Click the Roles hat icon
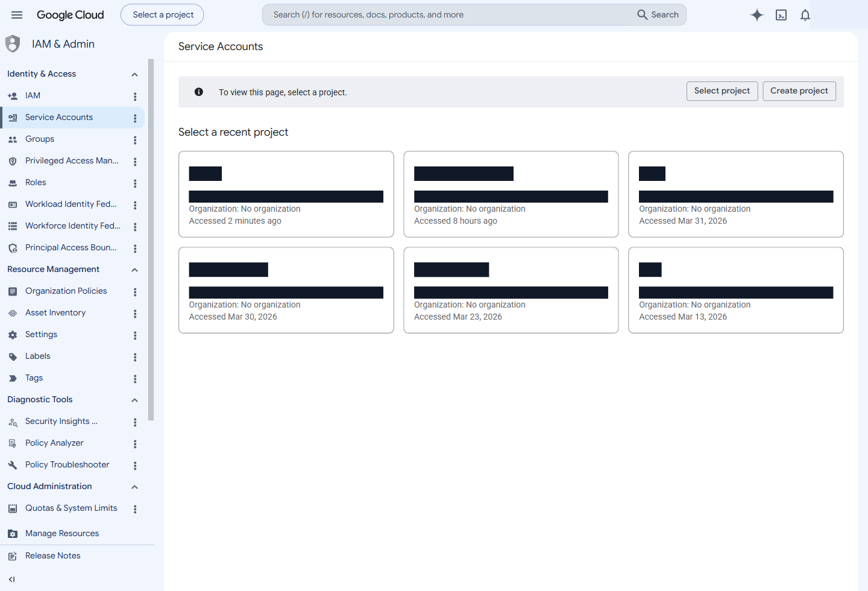The width and height of the screenshot is (868, 591). click(x=13, y=183)
